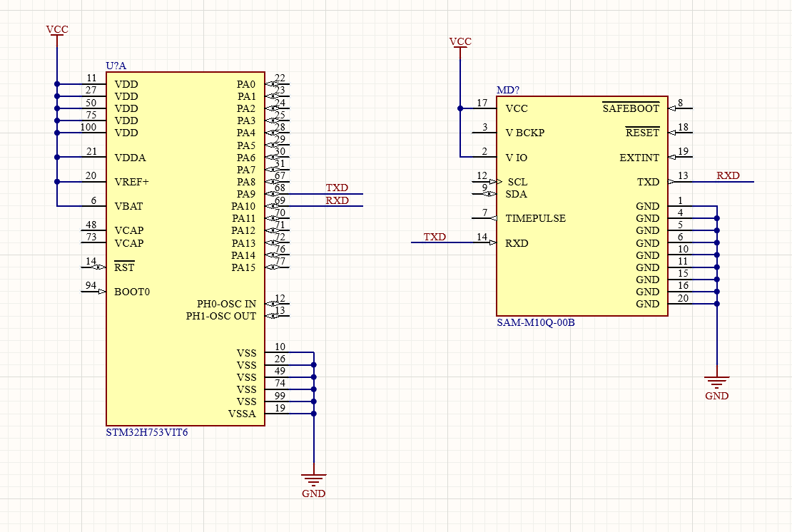The width and height of the screenshot is (792, 532).
Task: Click the RST pin label on the STM32
Action: [124, 267]
